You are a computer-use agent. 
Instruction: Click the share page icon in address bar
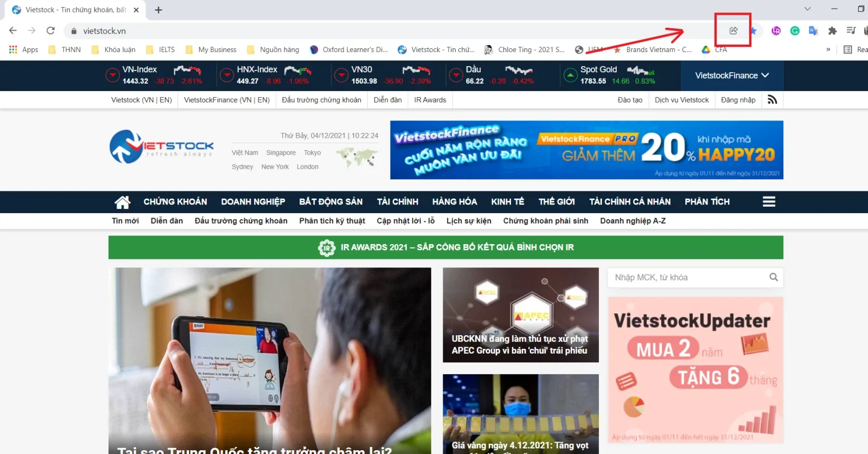(733, 30)
